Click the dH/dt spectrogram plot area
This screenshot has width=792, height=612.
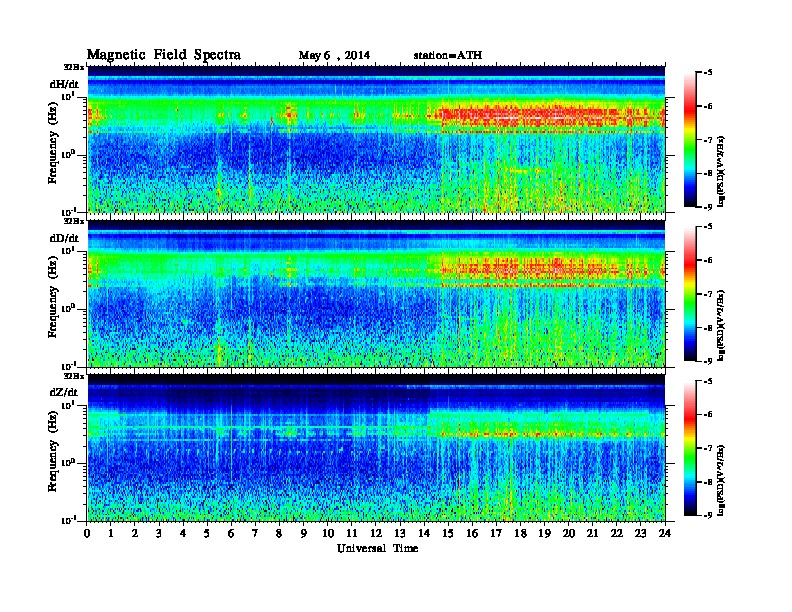click(376, 139)
